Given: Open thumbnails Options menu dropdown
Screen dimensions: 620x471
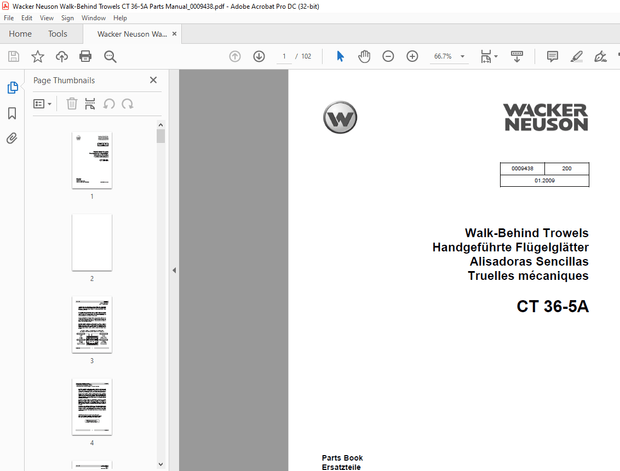Looking at the screenshot, I should point(42,104).
